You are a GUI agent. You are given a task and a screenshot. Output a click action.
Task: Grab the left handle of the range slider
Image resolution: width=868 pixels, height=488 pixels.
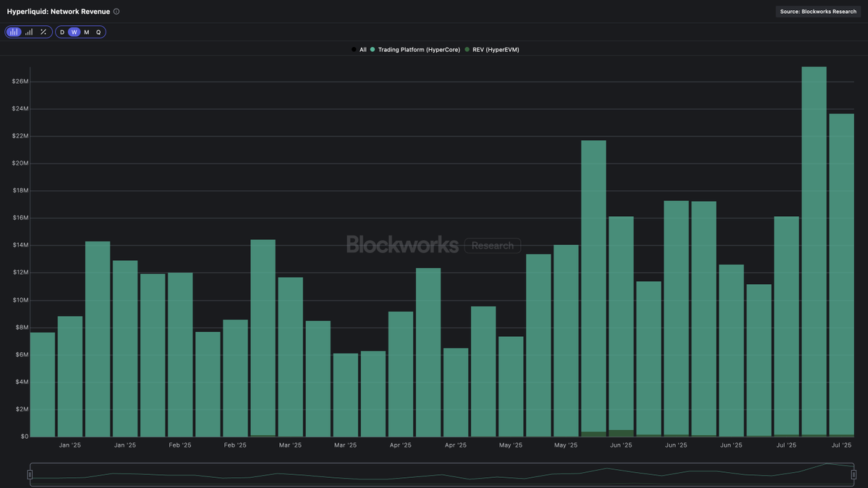[x=30, y=474]
